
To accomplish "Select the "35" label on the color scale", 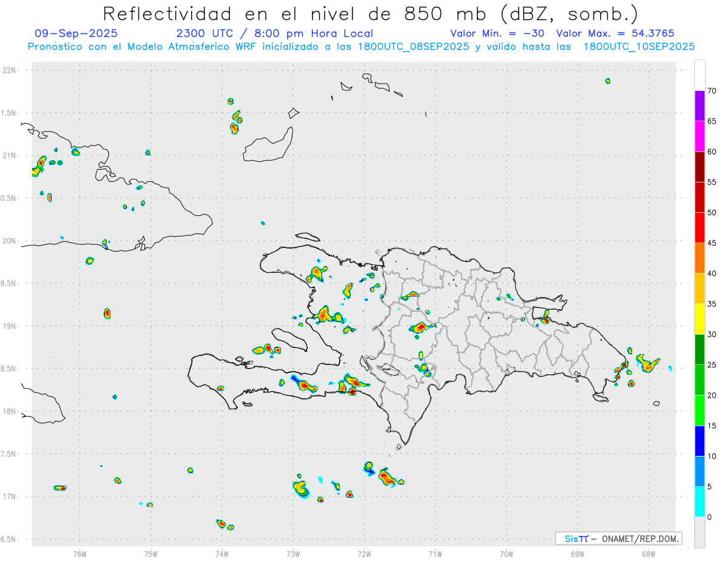I will pos(712,304).
